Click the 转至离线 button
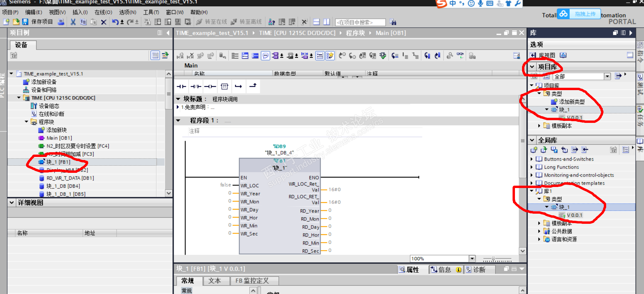This screenshot has width=644, height=294. click(246, 22)
